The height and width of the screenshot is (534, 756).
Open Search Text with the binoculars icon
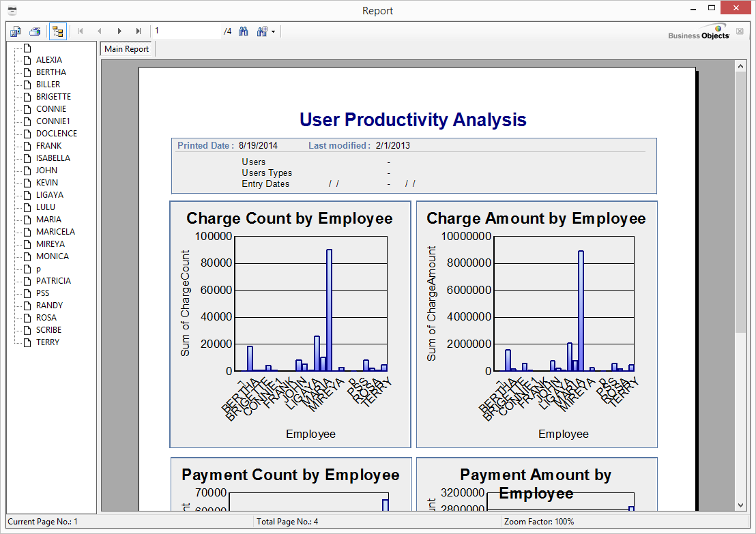click(x=244, y=31)
